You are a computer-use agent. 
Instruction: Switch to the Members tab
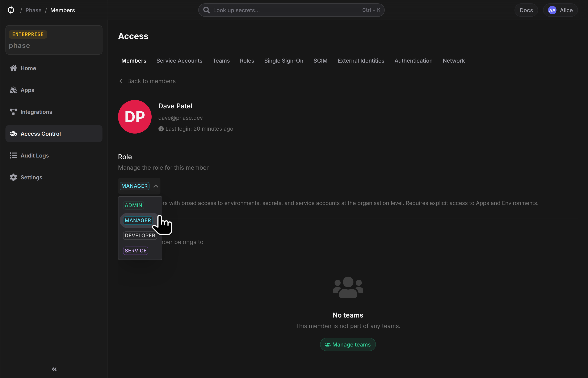point(134,61)
